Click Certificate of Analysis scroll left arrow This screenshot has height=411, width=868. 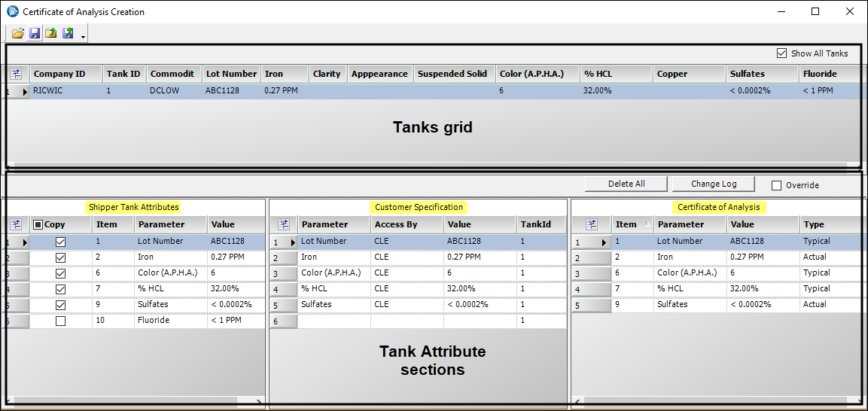[577, 403]
